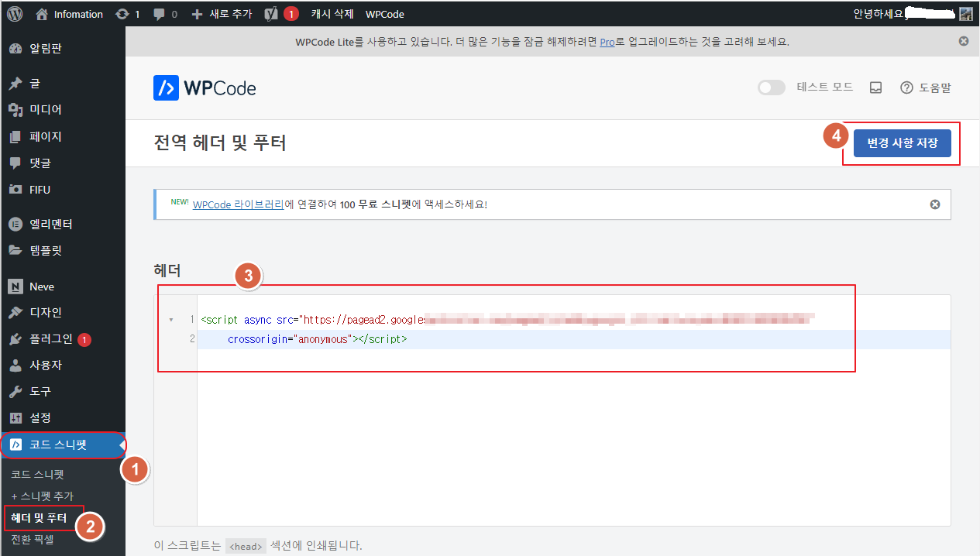Open 미디어 library menu
Image resolution: width=980 pixels, height=556 pixels.
[x=62, y=109]
